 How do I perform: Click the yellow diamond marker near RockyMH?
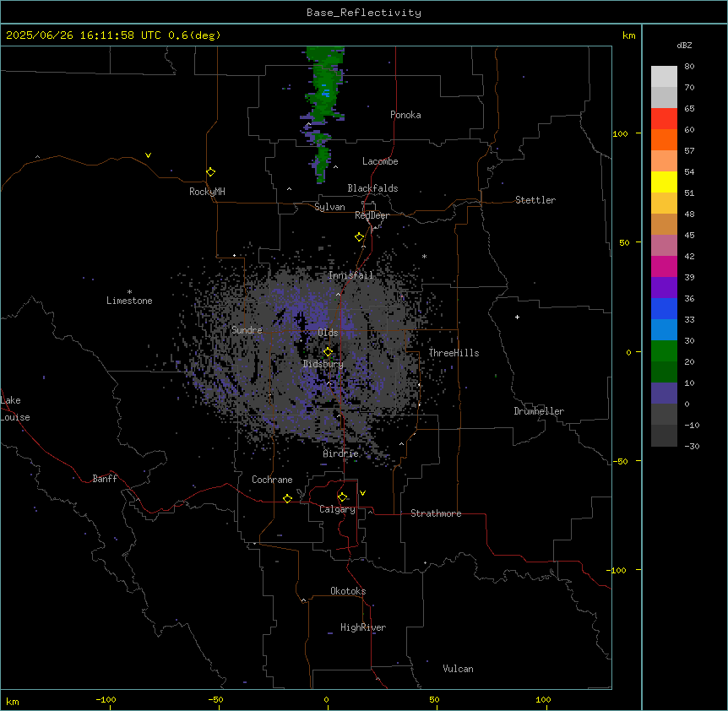[210, 172]
